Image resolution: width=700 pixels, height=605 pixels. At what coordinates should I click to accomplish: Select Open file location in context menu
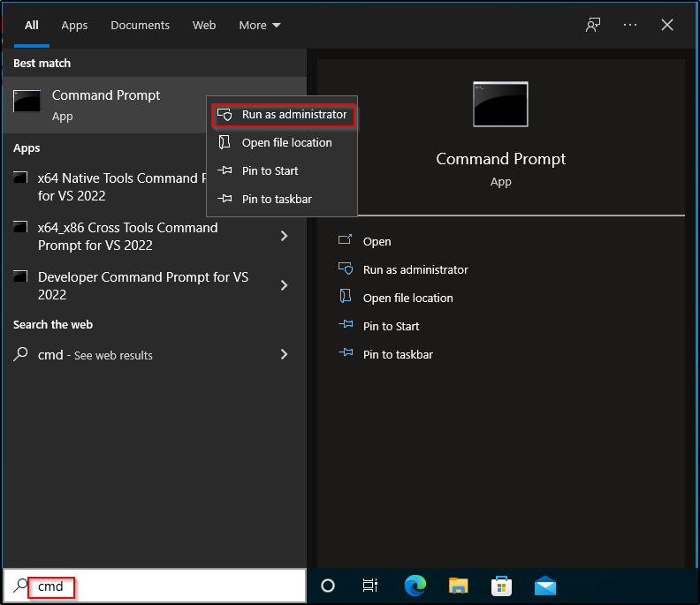286,142
